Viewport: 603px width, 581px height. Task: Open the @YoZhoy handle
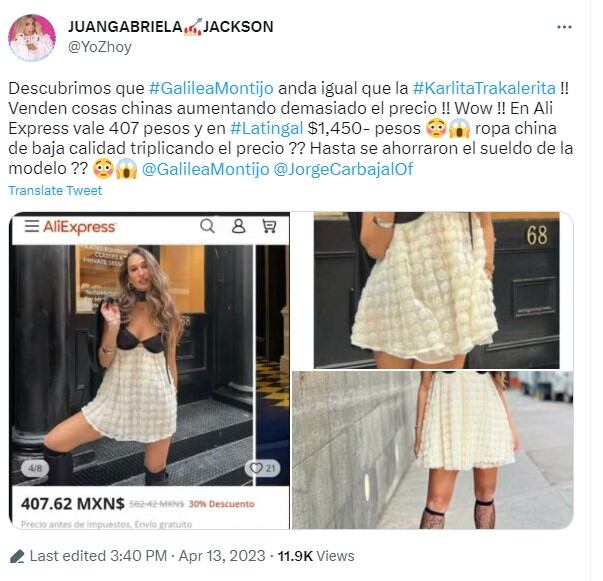coord(100,47)
